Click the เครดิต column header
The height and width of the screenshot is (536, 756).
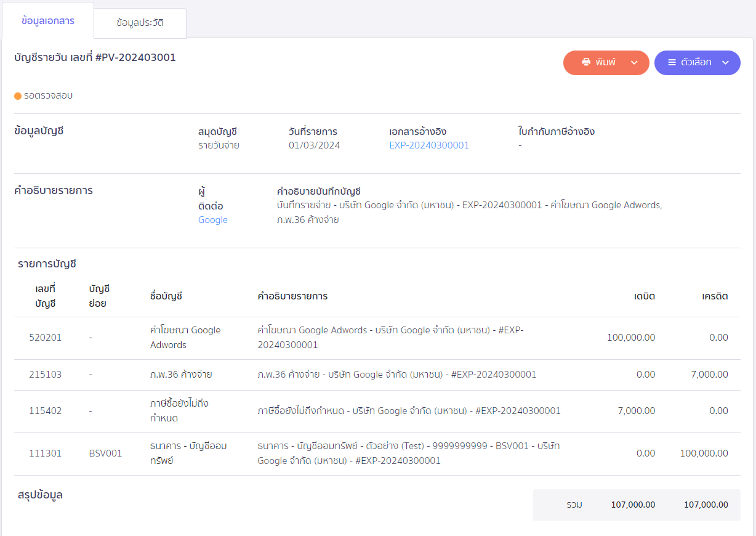[715, 296]
